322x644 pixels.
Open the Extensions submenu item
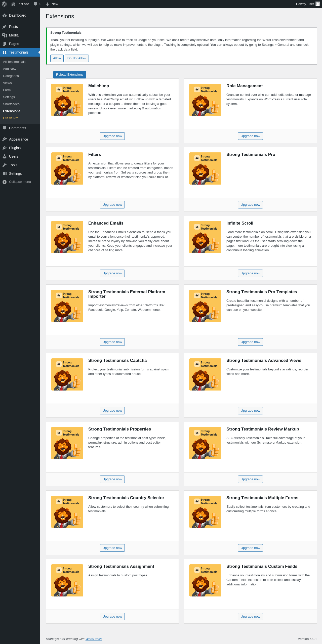coord(12,111)
